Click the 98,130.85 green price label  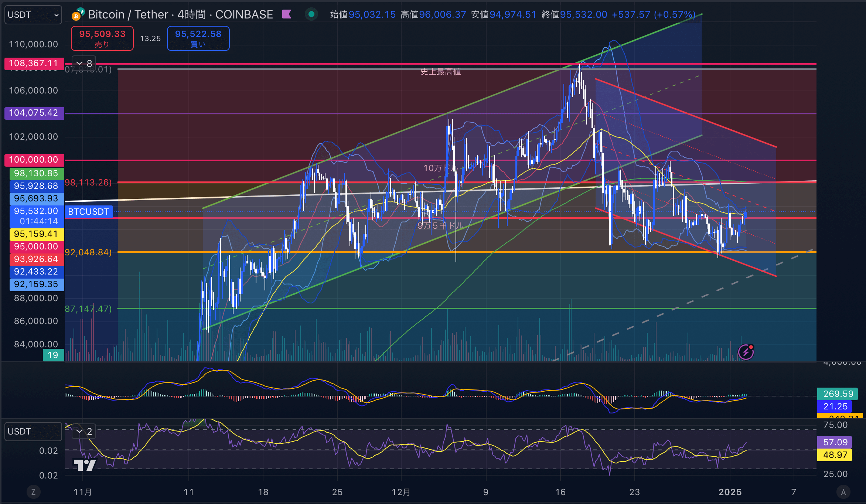(x=37, y=174)
